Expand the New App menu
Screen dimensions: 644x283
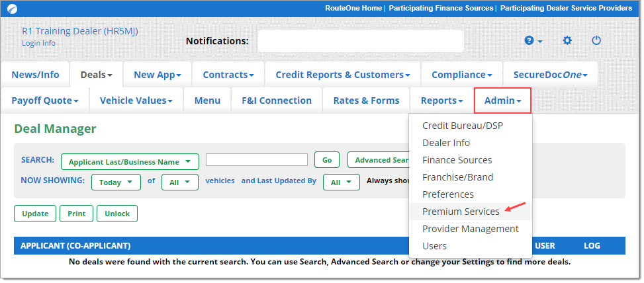(x=158, y=75)
